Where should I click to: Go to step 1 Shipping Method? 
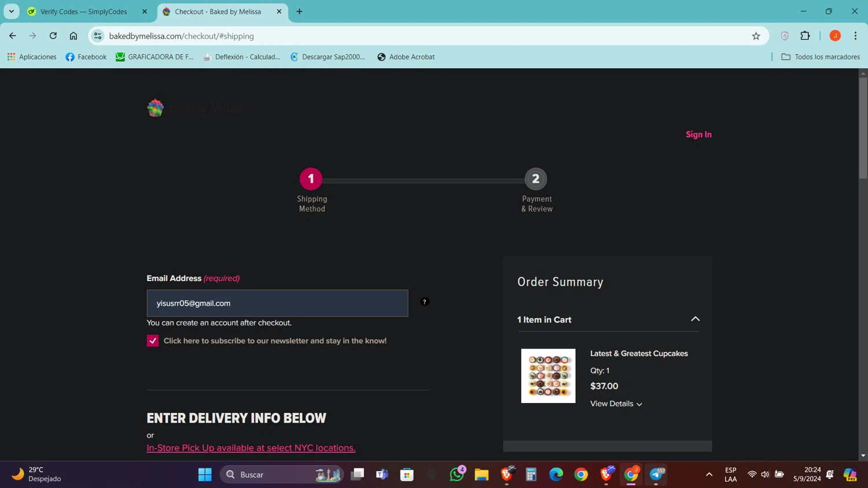[x=311, y=179]
